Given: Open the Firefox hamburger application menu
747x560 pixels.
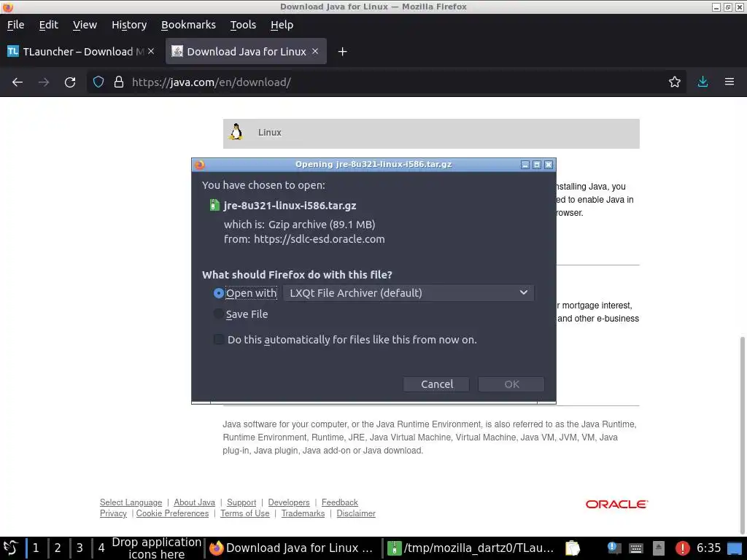Looking at the screenshot, I should [x=729, y=82].
